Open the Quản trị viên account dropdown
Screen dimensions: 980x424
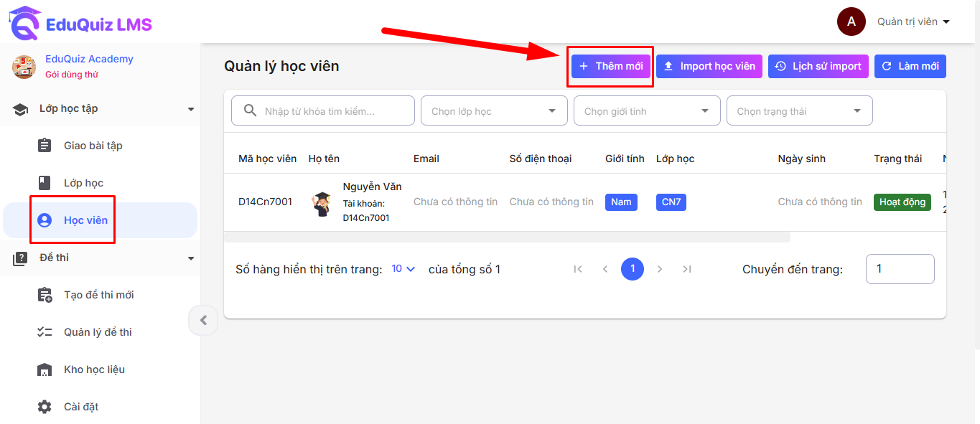pyautogui.click(x=913, y=22)
